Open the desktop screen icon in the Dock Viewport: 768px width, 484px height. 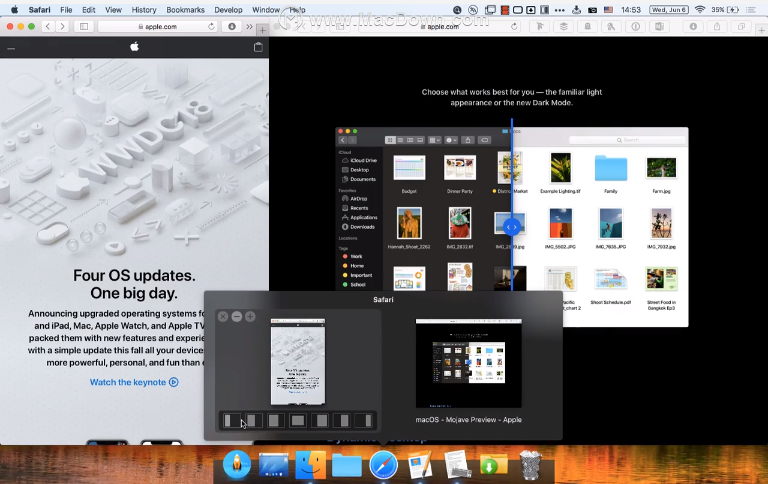[x=273, y=464]
